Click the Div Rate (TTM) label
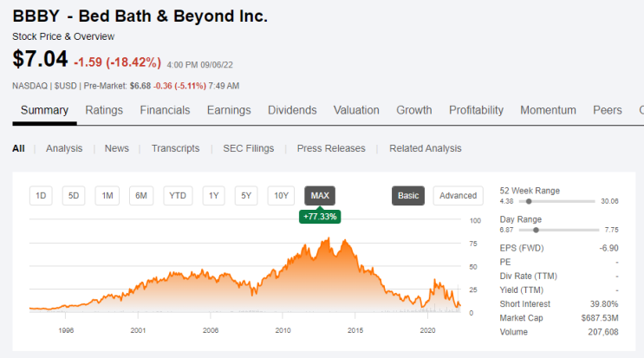644x358 pixels. [528, 277]
